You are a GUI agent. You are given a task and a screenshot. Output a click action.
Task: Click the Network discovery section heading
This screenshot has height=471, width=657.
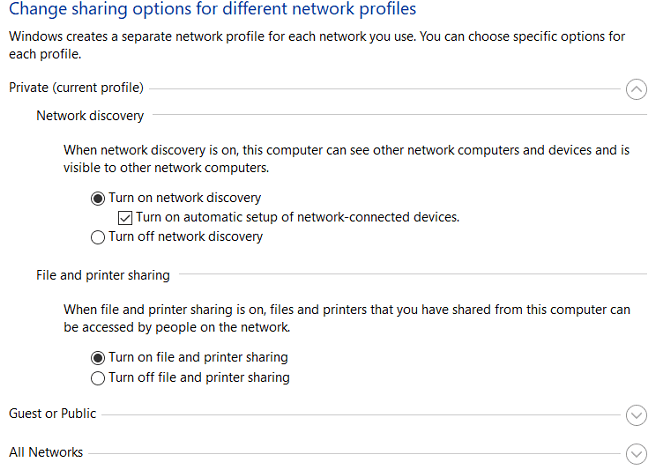pos(90,116)
